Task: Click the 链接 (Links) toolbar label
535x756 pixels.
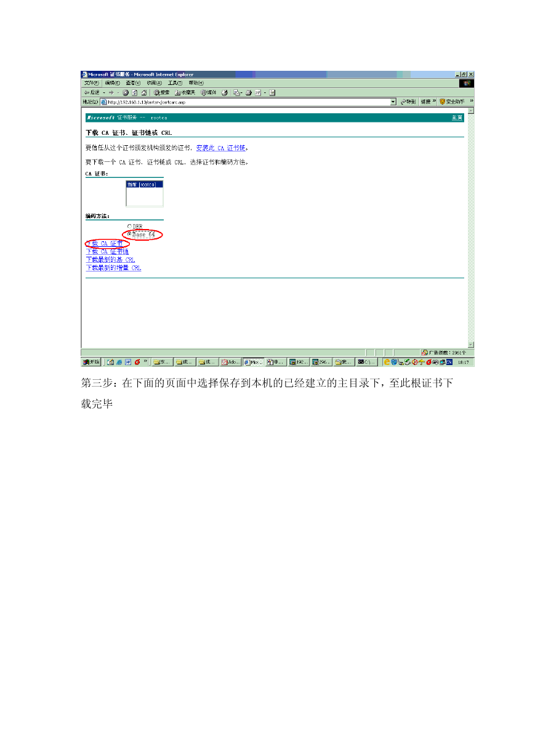Action: point(426,102)
